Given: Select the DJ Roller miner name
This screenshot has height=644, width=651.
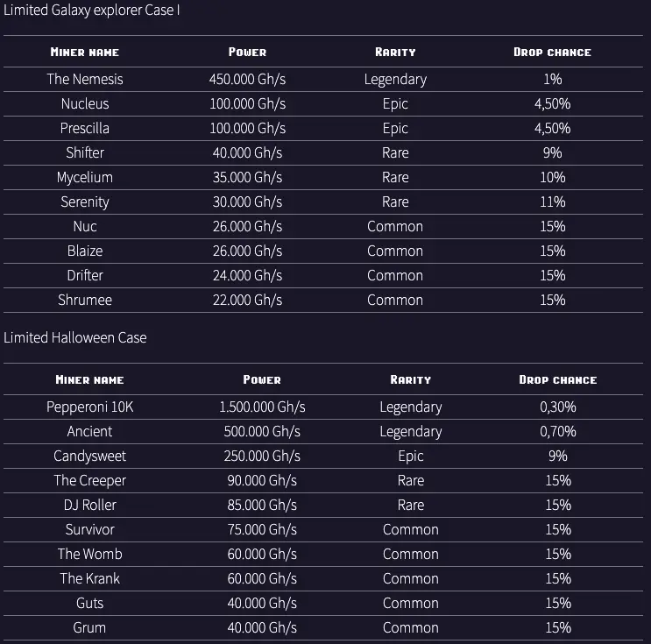Looking at the screenshot, I should [x=89, y=505].
